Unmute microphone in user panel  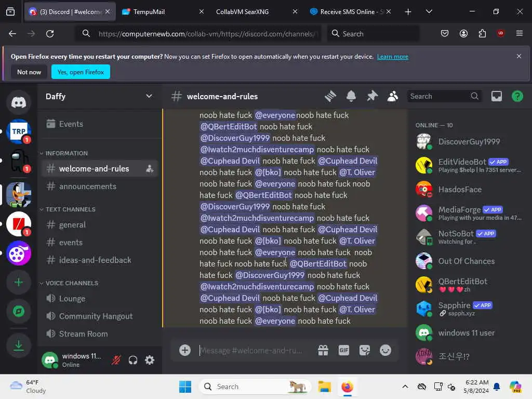[x=116, y=360]
